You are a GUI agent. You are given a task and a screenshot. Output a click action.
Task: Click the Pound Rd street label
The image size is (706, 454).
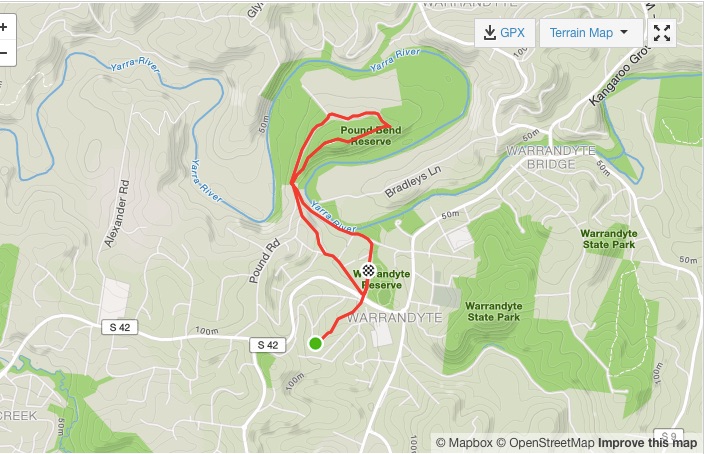pyautogui.click(x=265, y=261)
